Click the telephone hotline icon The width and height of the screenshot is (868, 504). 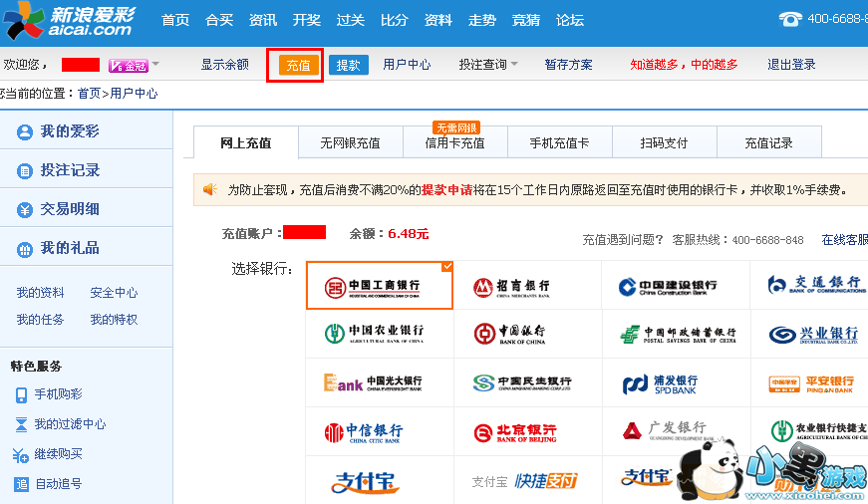(790, 19)
